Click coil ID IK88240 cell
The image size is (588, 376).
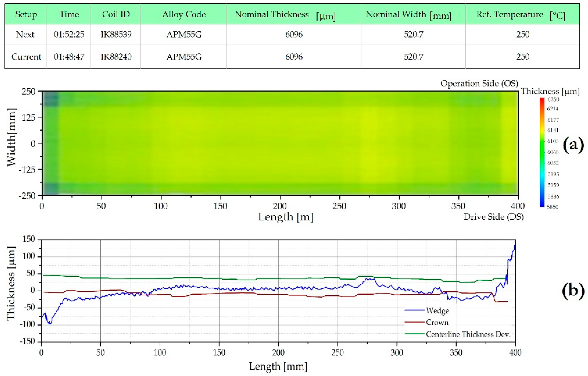(x=116, y=57)
